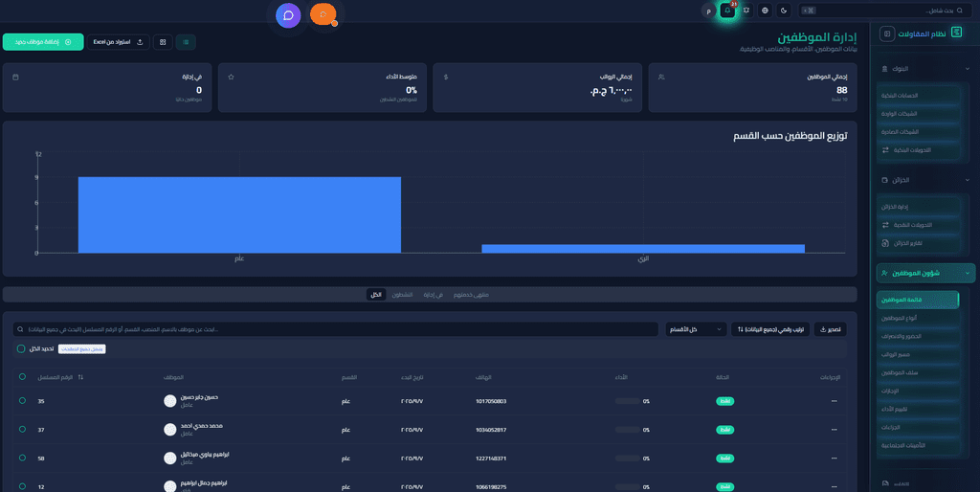Select the في إجازة filter tab
Image resolution: width=980 pixels, height=492 pixels.
tap(434, 295)
